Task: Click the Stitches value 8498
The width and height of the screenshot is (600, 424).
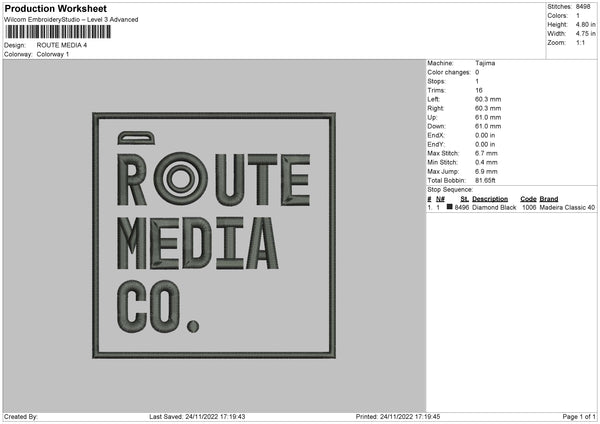Action: point(583,7)
